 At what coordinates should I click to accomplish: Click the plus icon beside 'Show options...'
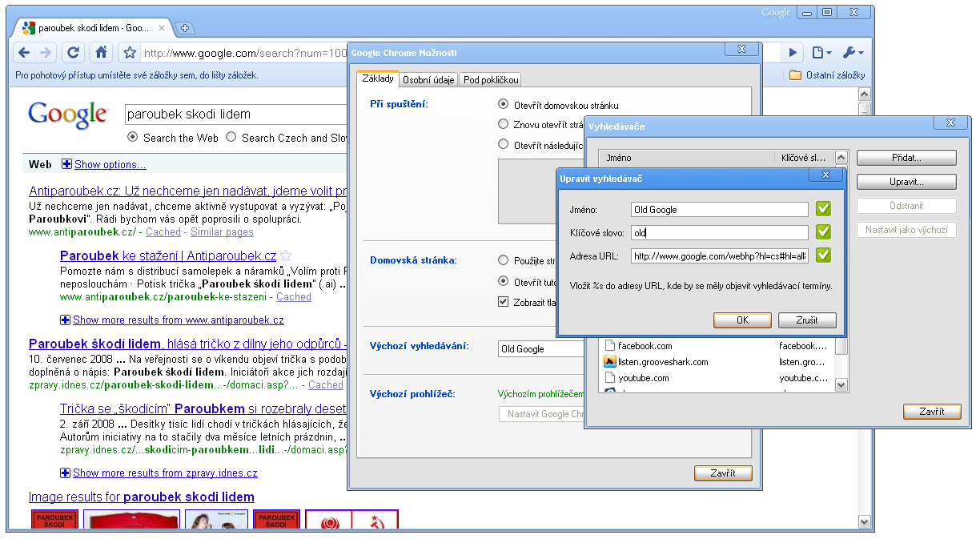coord(66,164)
